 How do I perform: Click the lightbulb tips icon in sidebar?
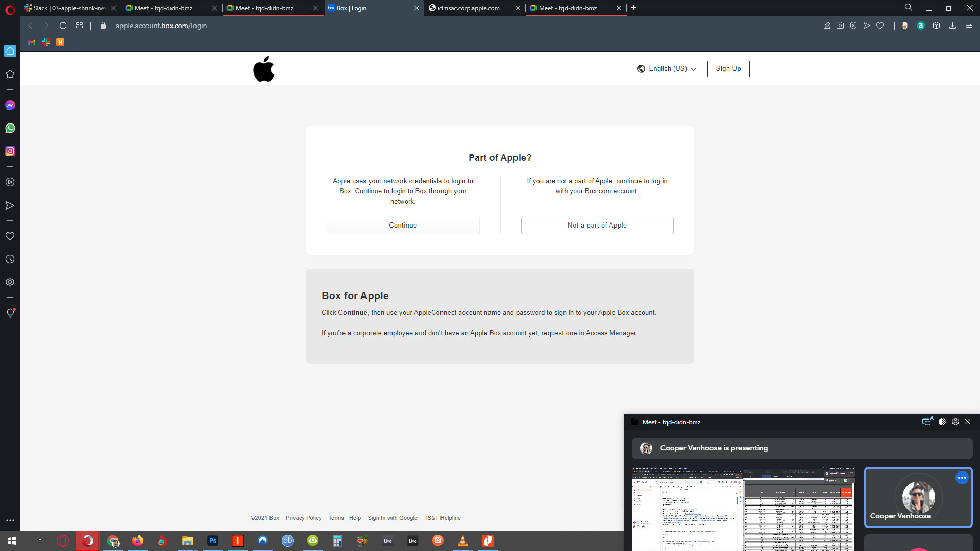pos(10,313)
